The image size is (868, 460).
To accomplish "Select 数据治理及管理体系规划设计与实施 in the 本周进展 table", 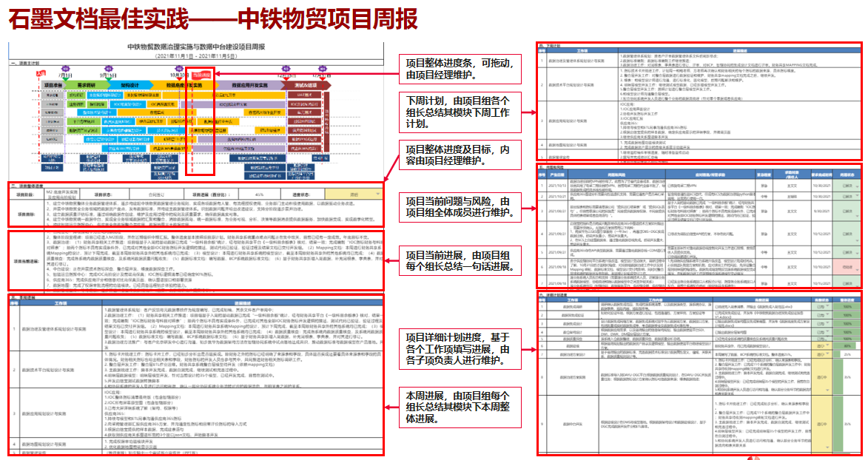I will 54,329.
